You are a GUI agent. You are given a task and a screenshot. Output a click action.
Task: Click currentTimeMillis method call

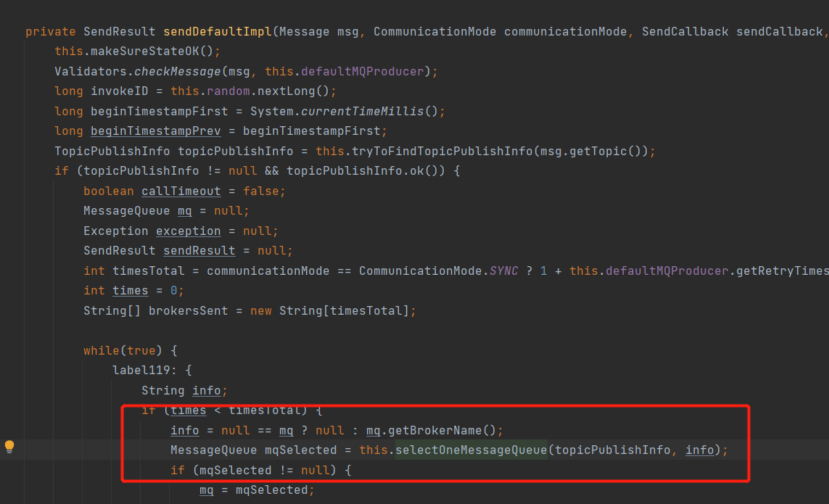pos(363,112)
